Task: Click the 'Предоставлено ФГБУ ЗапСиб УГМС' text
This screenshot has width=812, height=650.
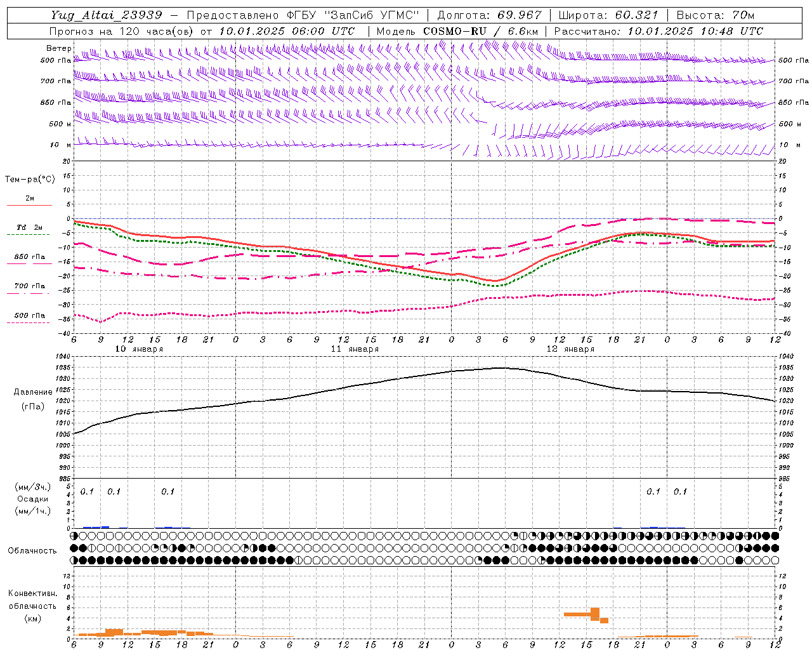Action: point(303,15)
